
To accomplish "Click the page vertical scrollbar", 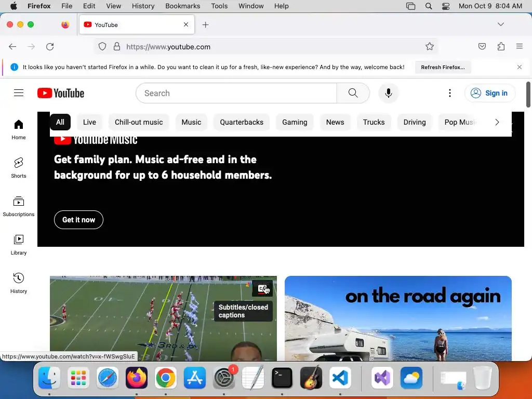I will (528, 95).
